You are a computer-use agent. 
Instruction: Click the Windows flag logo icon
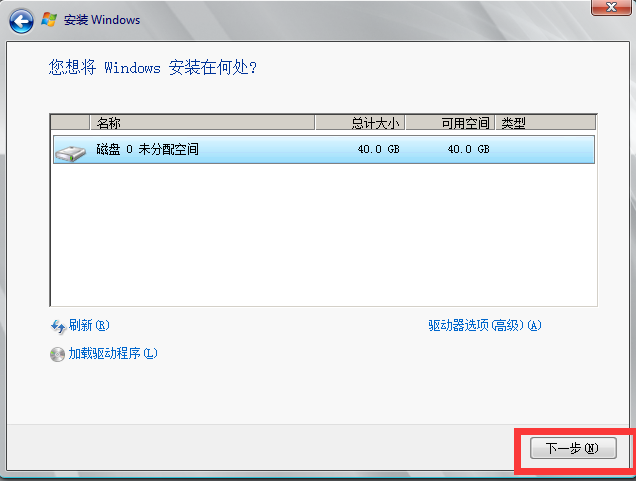pyautogui.click(x=49, y=19)
